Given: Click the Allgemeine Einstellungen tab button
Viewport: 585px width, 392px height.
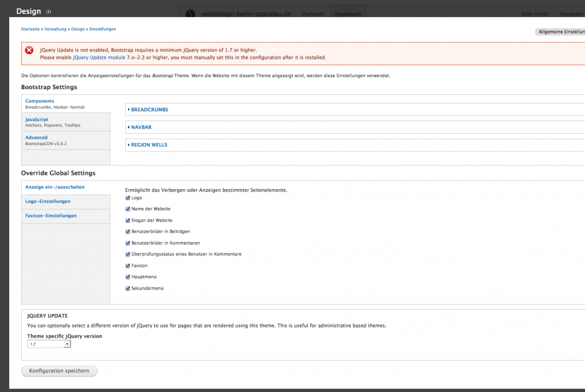Looking at the screenshot, I should (559, 32).
